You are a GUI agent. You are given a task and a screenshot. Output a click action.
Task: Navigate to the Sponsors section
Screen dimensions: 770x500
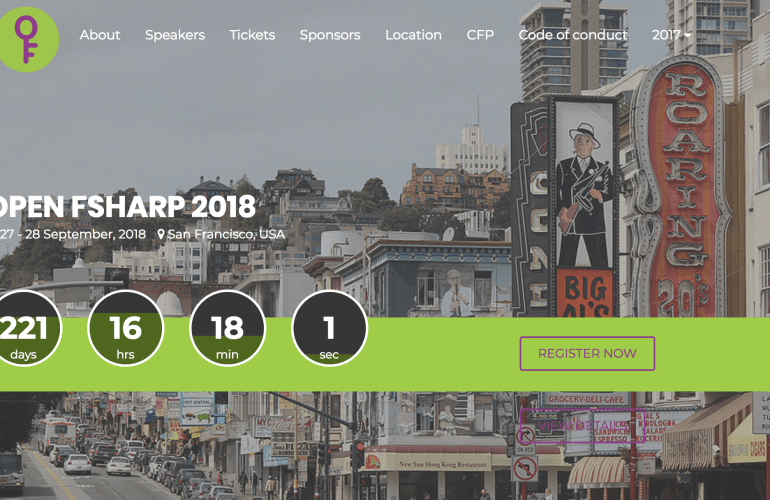click(330, 35)
